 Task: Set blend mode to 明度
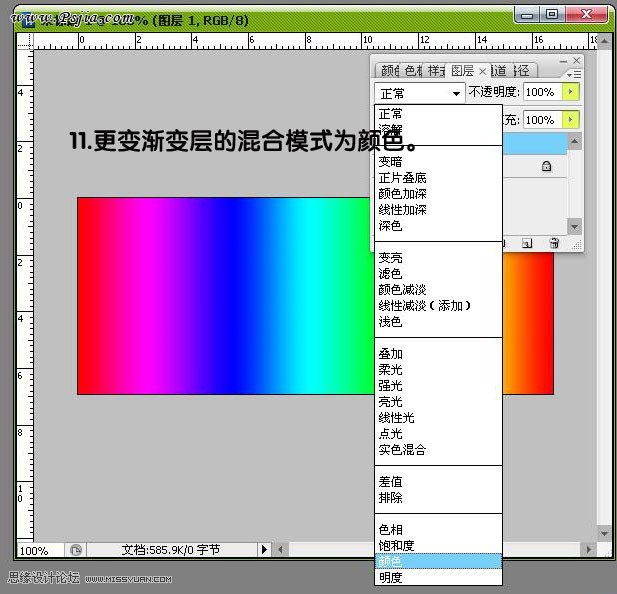[438, 577]
